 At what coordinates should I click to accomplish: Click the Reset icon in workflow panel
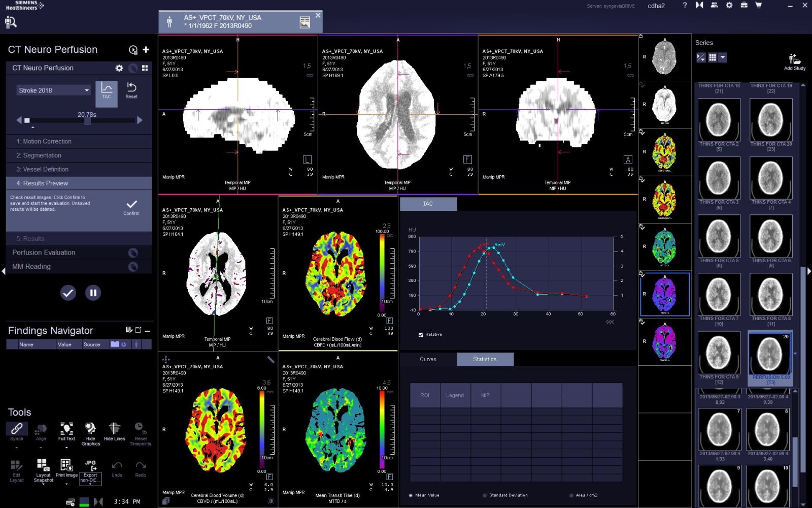pyautogui.click(x=131, y=89)
